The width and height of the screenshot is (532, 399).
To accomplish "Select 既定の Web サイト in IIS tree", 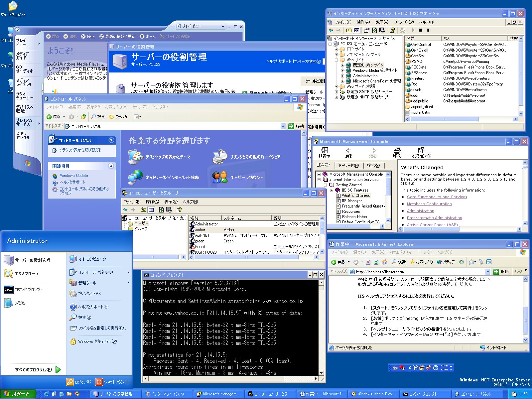I will [x=368, y=65].
